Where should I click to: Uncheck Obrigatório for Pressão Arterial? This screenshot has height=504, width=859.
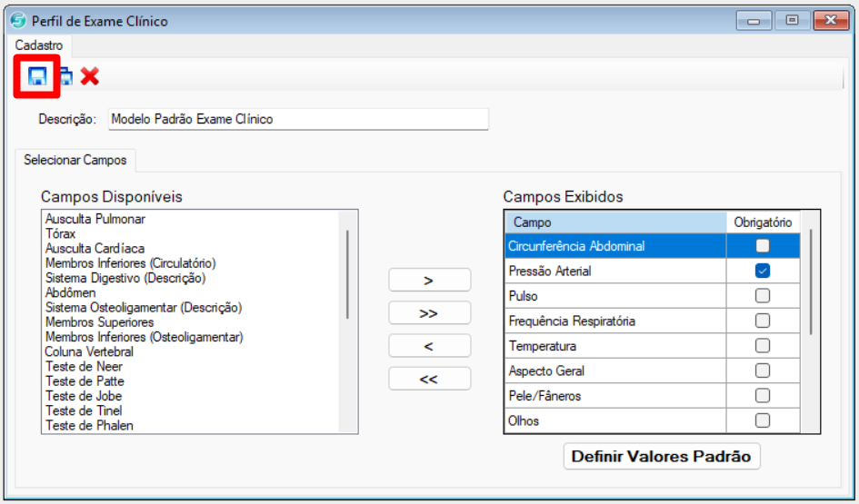pos(762,271)
